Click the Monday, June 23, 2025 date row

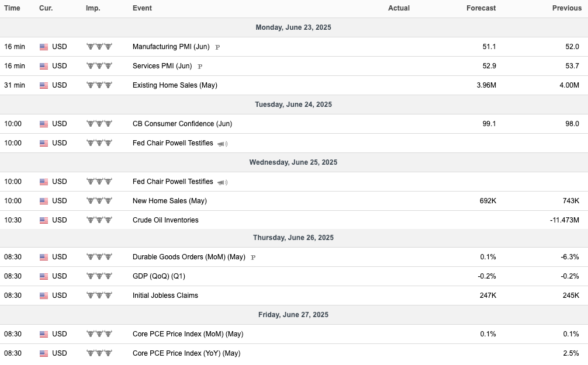(294, 27)
